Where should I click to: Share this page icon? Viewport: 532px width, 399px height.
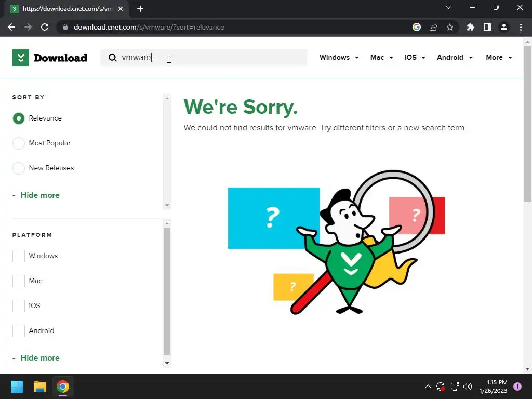[433, 27]
